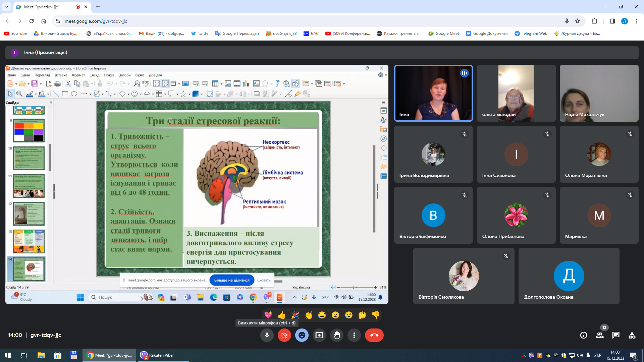
Task: Open the Chrome profile avatar
Action: [x=625, y=21]
